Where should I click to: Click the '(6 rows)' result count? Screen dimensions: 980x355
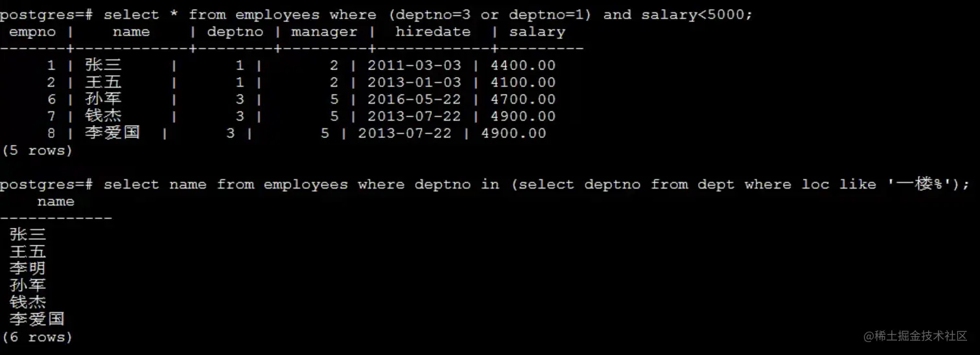pyautogui.click(x=38, y=337)
